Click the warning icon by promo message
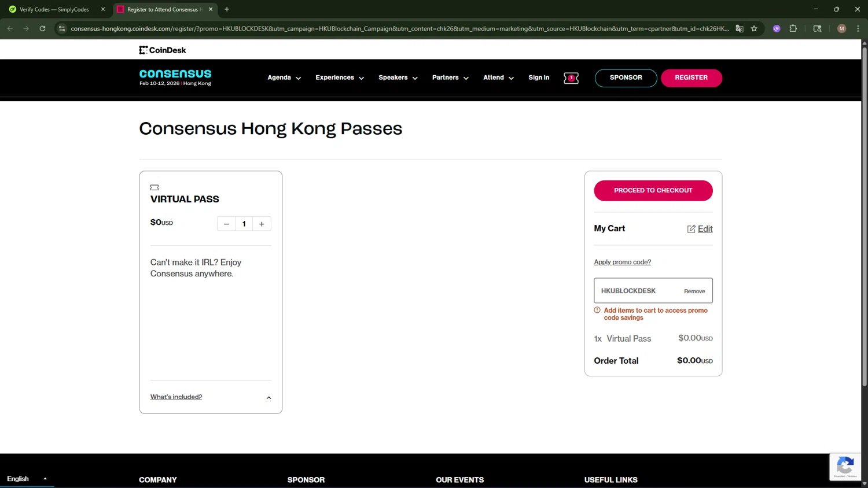Screen dimensions: 868x488 tap(597, 310)
